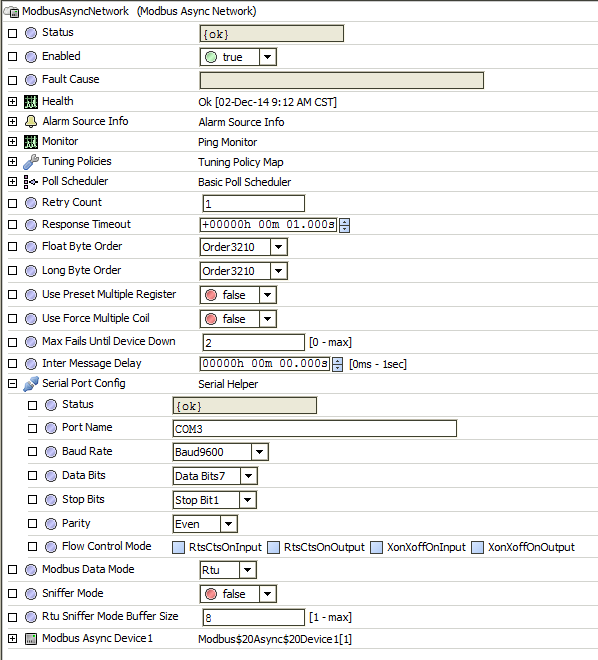598x660 pixels.
Task: Open the Long Byte Order dropdown
Action: [x=279, y=271]
